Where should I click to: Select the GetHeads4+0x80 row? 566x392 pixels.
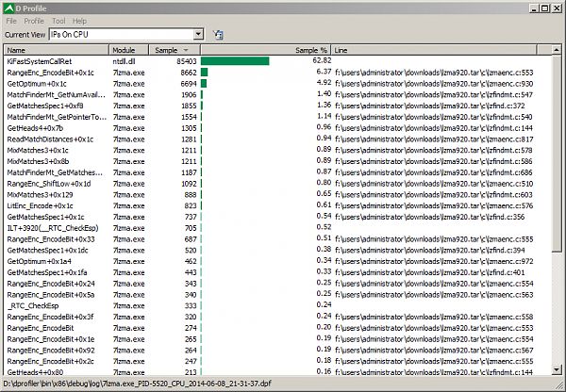(278, 372)
